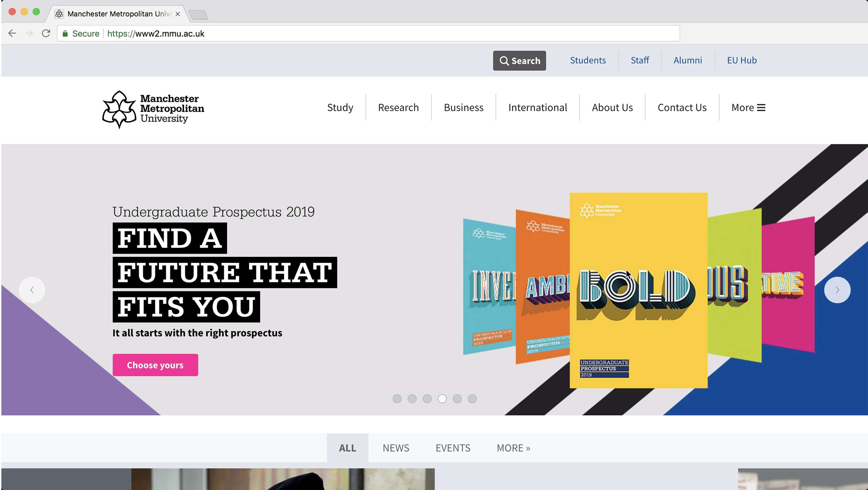
Task: Click the Manchester Metropolitan University logo
Action: click(x=153, y=109)
